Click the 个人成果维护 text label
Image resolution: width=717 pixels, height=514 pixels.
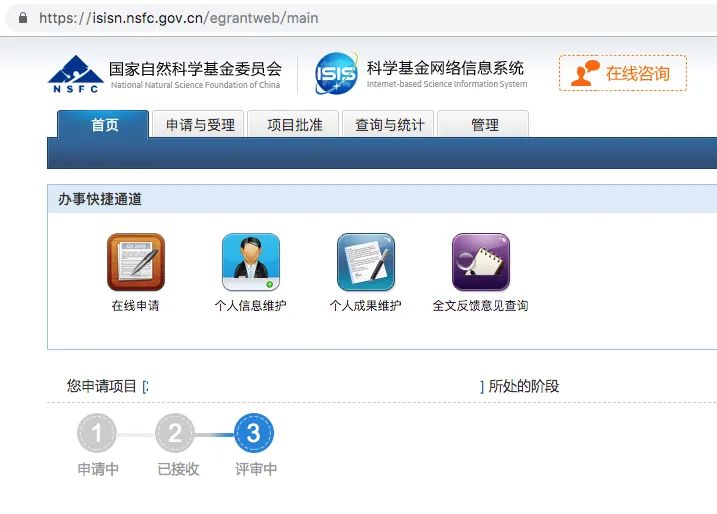[x=366, y=305]
